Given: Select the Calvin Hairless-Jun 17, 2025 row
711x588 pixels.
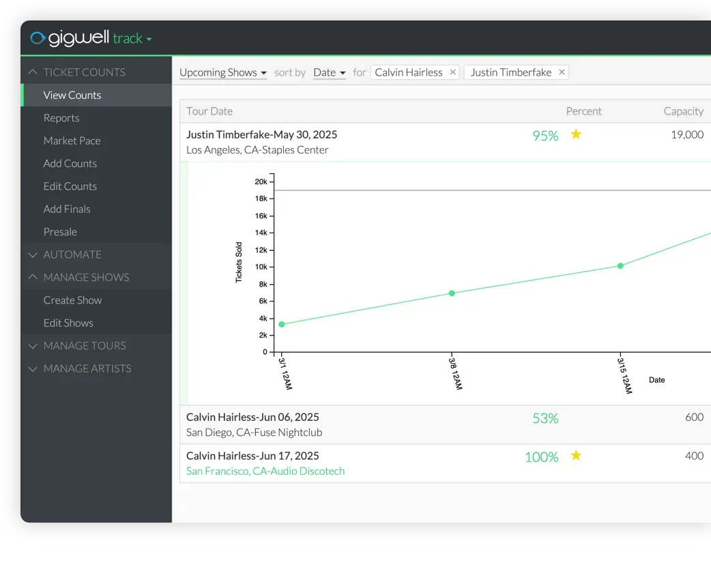Looking at the screenshot, I should tap(446, 463).
